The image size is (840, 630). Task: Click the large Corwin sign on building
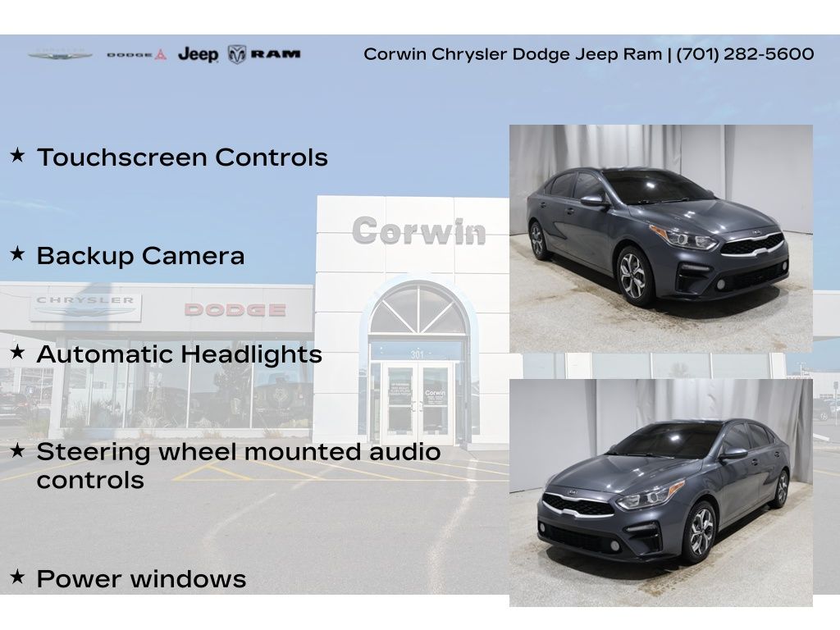[x=418, y=231]
